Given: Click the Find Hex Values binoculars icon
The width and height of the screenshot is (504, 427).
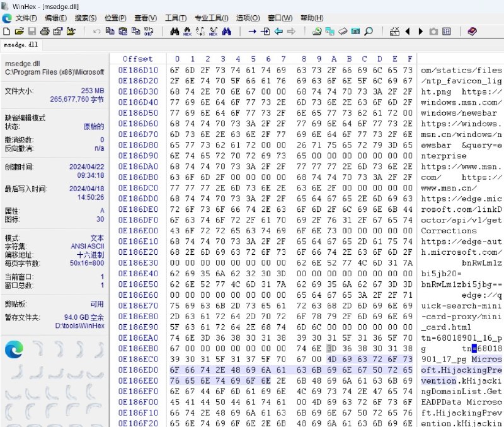Looking at the screenshot, I should [x=187, y=31].
